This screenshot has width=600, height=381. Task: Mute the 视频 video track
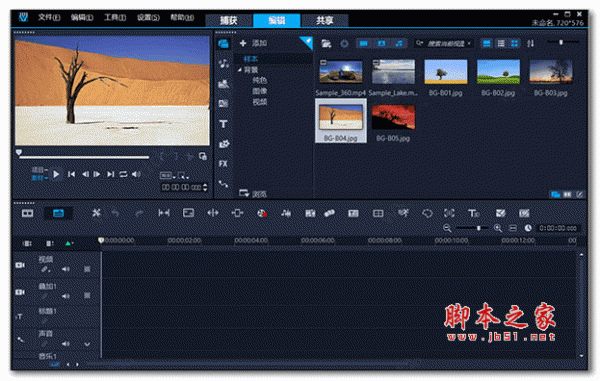tap(66, 269)
